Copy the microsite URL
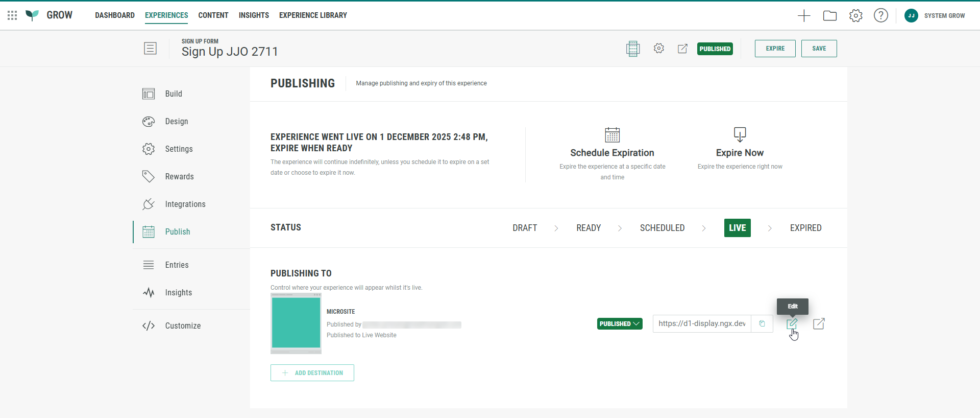The width and height of the screenshot is (980, 418). pyautogui.click(x=762, y=323)
